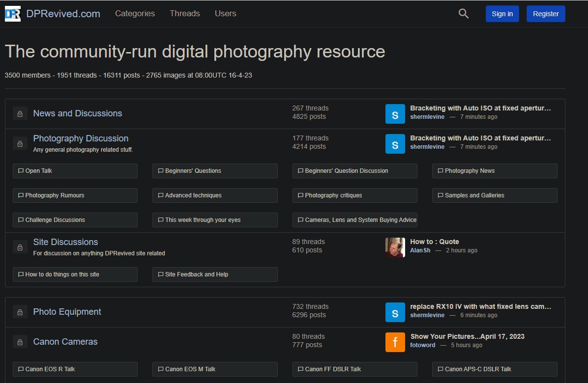The height and width of the screenshot is (383, 588).
Task: Click the Sign in button
Action: (x=502, y=14)
